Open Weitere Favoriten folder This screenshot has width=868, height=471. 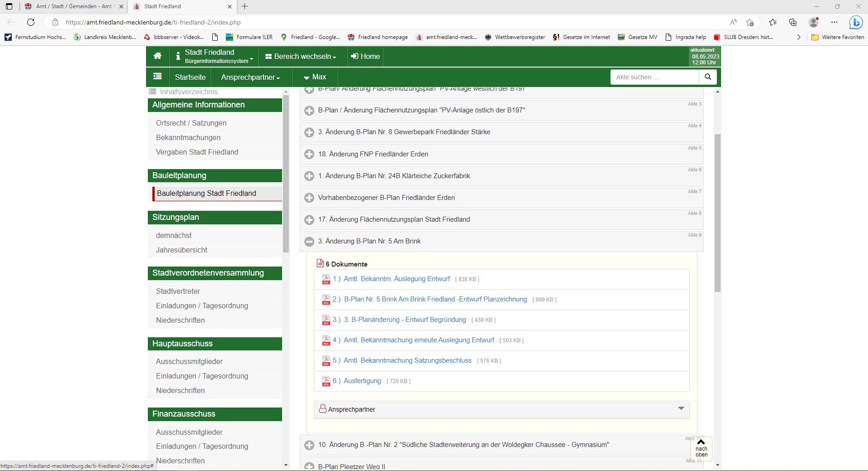click(838, 37)
